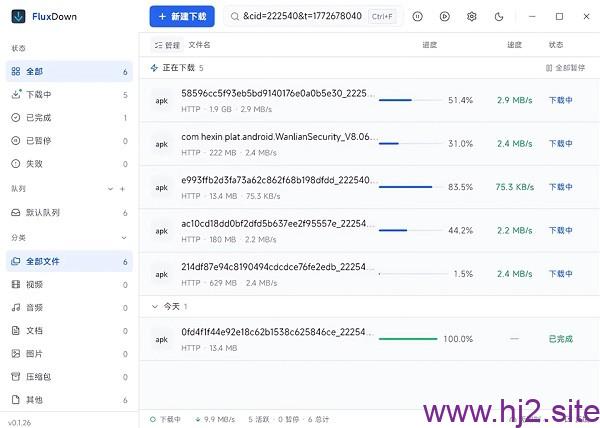Collapse the 队列 section chevron
This screenshot has width=600, height=428.
click(x=110, y=189)
